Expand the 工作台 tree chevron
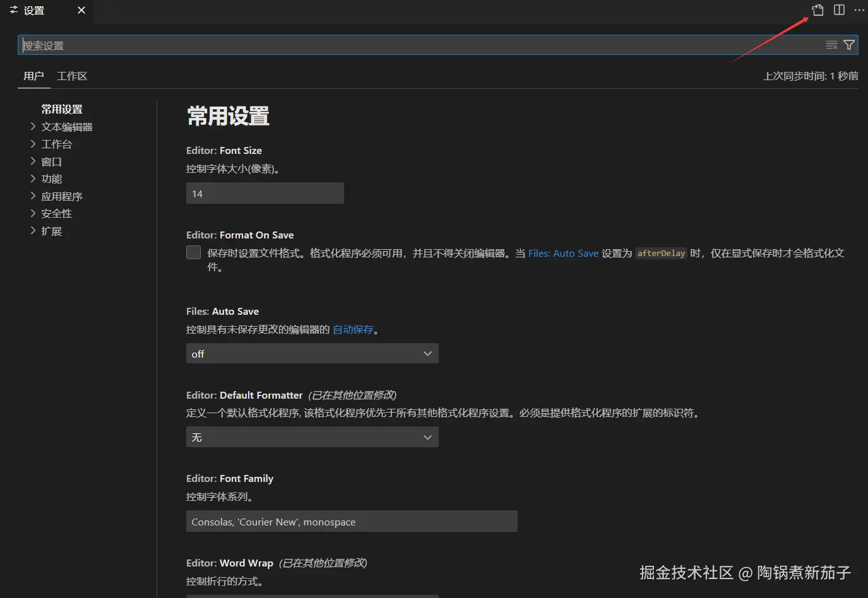 (x=33, y=144)
